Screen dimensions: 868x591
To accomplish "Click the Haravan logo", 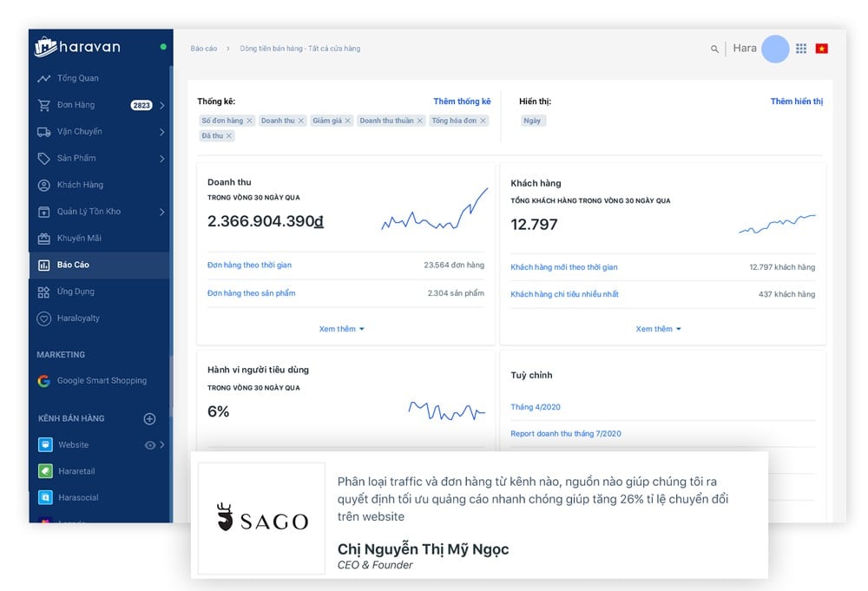I will [77, 47].
